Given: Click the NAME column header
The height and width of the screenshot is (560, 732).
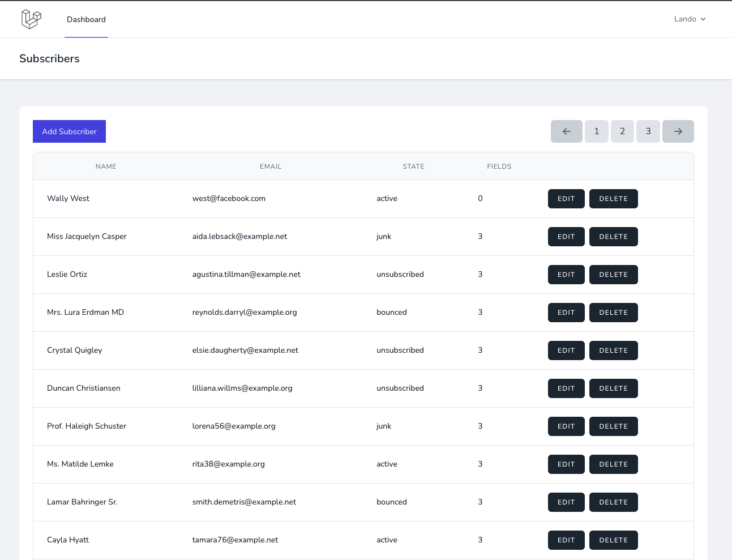Looking at the screenshot, I should point(106,166).
